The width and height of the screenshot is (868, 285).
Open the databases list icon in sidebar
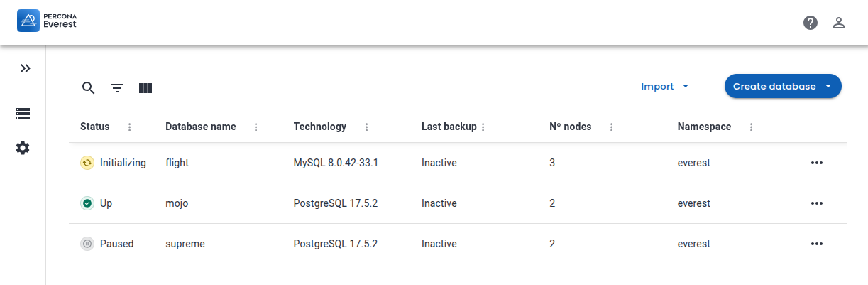[23, 114]
